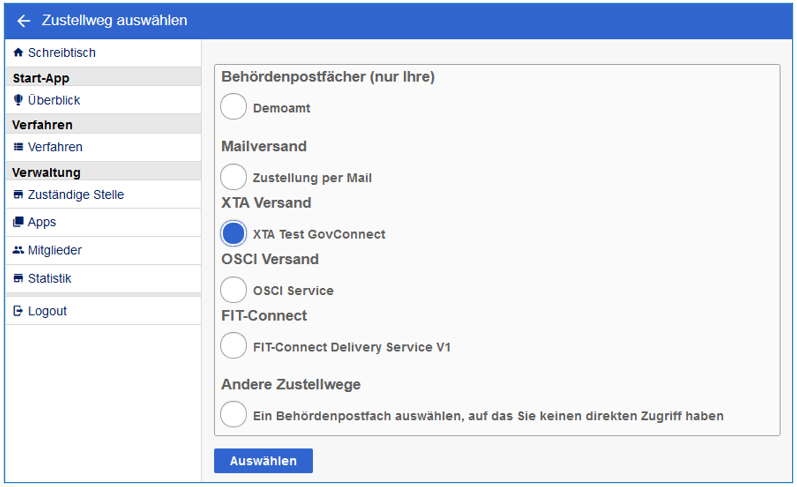Click the Zustellweg auswählen page title

(x=114, y=21)
